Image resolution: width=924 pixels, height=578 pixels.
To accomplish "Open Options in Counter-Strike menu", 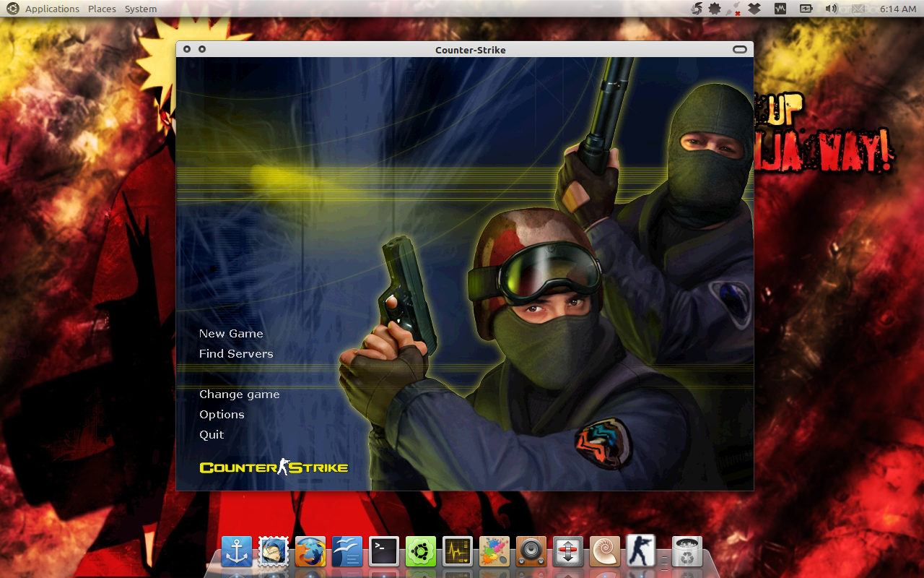I will 222,415.
